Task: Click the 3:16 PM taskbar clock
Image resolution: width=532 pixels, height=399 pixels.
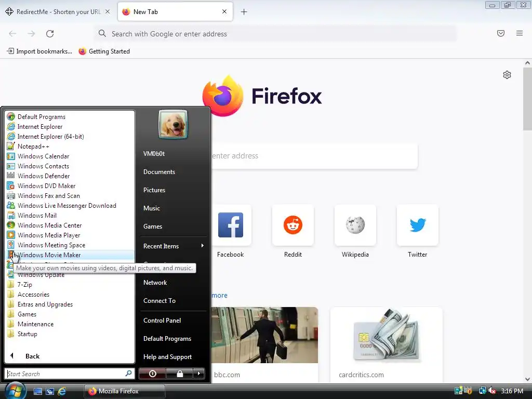Action: click(x=512, y=391)
